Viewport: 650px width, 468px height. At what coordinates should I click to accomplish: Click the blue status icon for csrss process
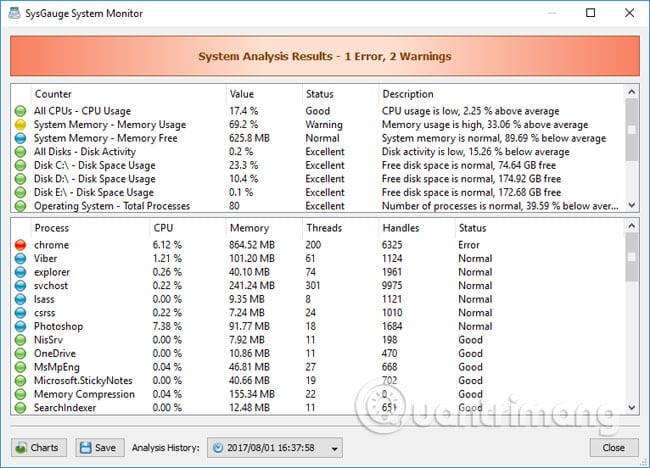click(20, 313)
